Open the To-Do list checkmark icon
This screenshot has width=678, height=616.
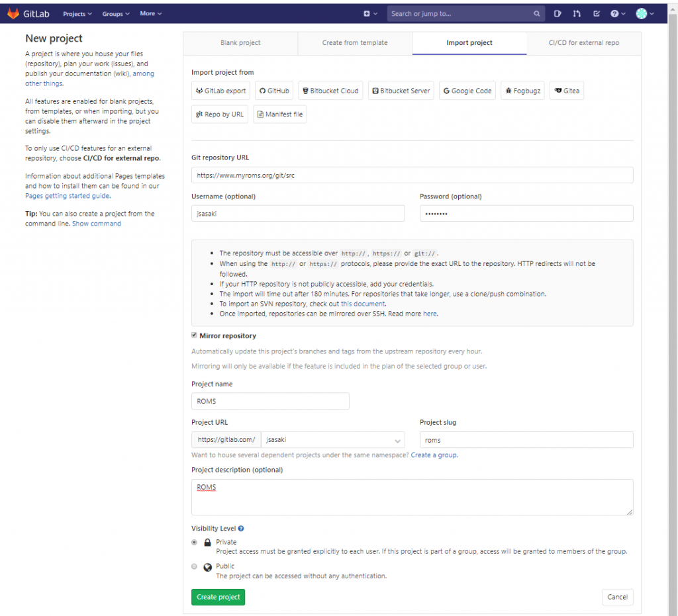click(x=597, y=14)
